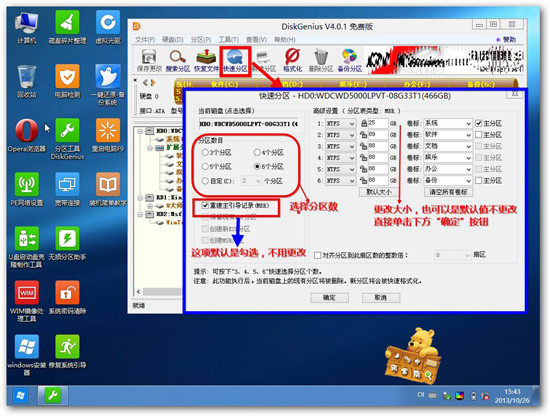The height and width of the screenshot is (416, 550).
Task: Open the WIM image tool icon
Action: tap(27, 301)
